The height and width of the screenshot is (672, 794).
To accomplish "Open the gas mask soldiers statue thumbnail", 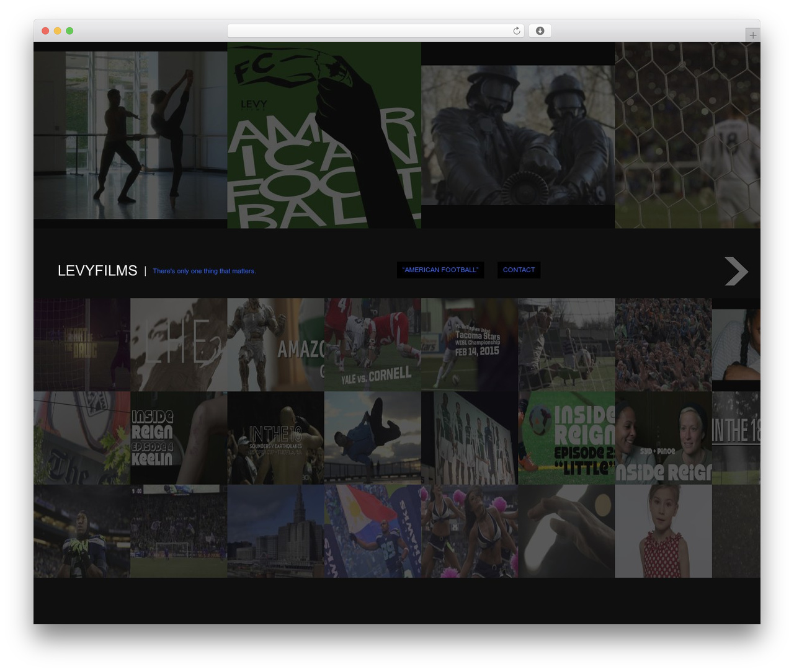I will click(518, 135).
